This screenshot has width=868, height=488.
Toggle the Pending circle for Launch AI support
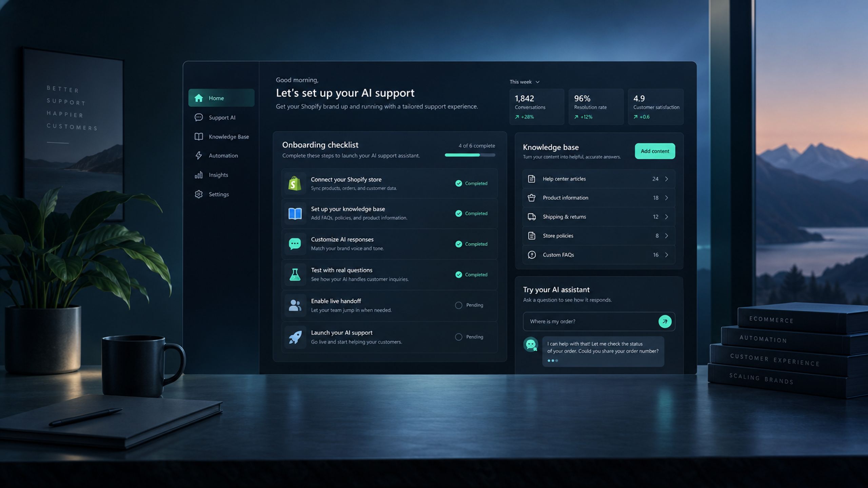click(x=458, y=337)
